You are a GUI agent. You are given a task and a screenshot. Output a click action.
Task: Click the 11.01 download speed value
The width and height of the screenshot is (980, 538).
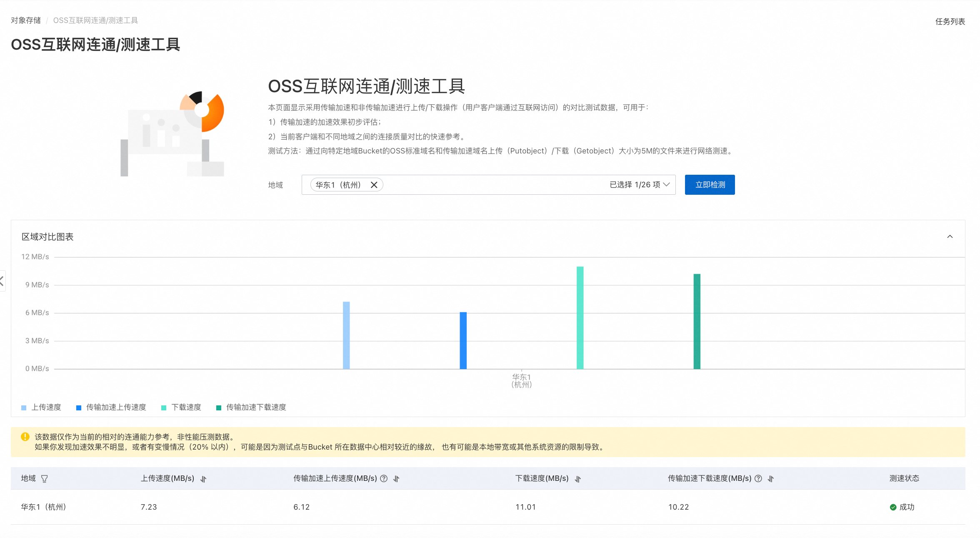(526, 507)
